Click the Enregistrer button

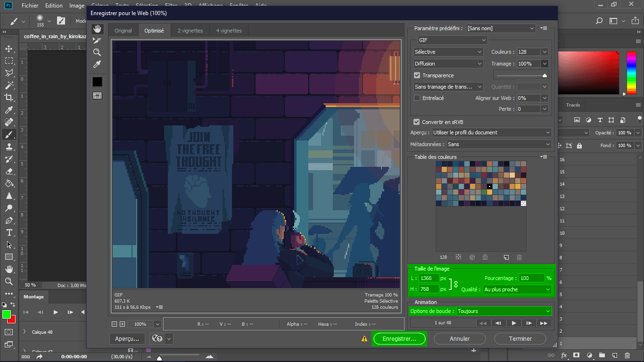(x=399, y=338)
